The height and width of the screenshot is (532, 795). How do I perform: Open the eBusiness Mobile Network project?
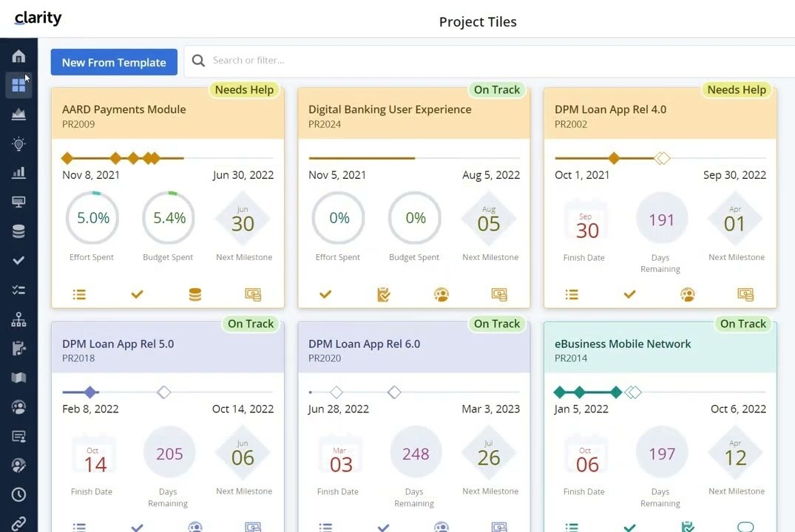tap(623, 344)
